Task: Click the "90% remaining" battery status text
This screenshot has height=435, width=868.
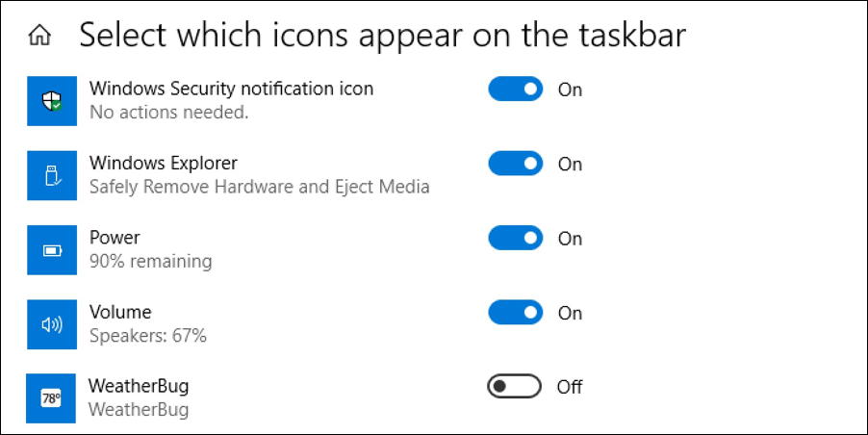Action: (150, 261)
